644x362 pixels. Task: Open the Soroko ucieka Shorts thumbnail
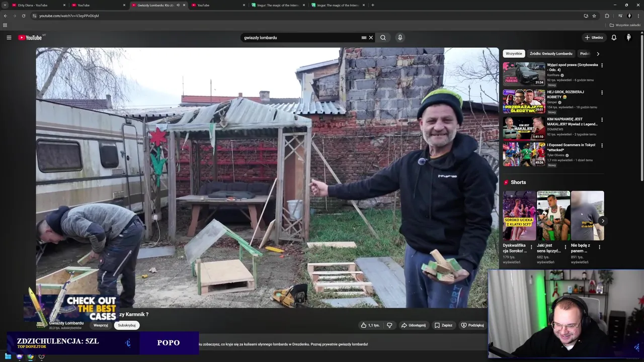point(519,216)
